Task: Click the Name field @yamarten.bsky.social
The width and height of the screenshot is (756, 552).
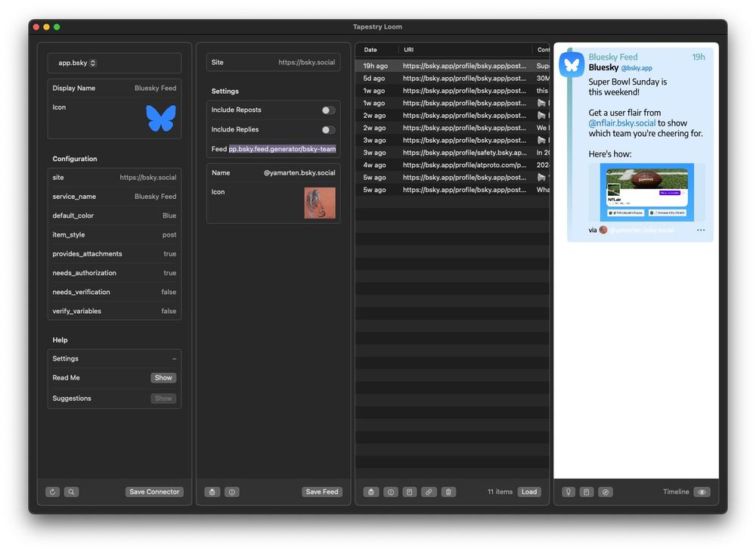Action: click(274, 172)
